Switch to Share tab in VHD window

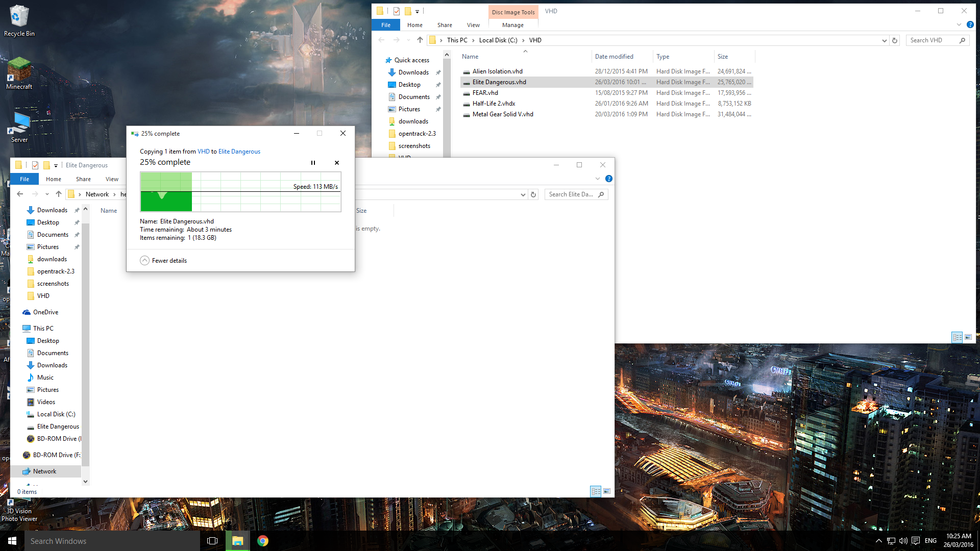[445, 25]
